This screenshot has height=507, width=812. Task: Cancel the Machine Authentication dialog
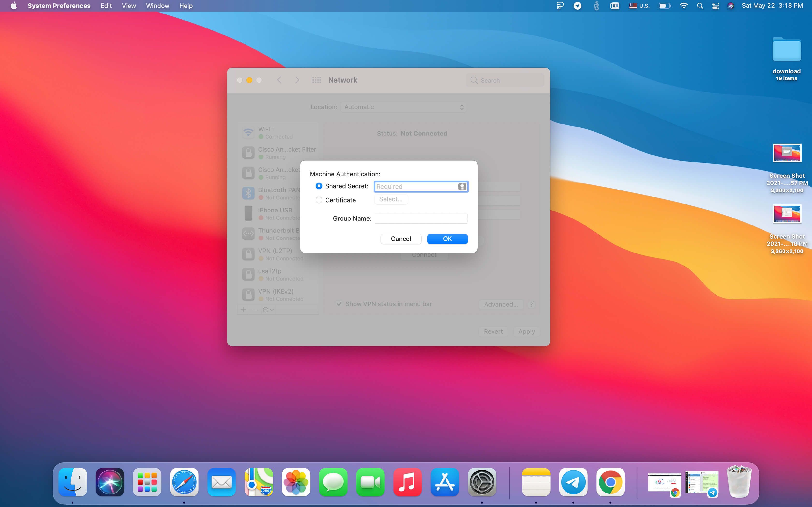pos(401,239)
